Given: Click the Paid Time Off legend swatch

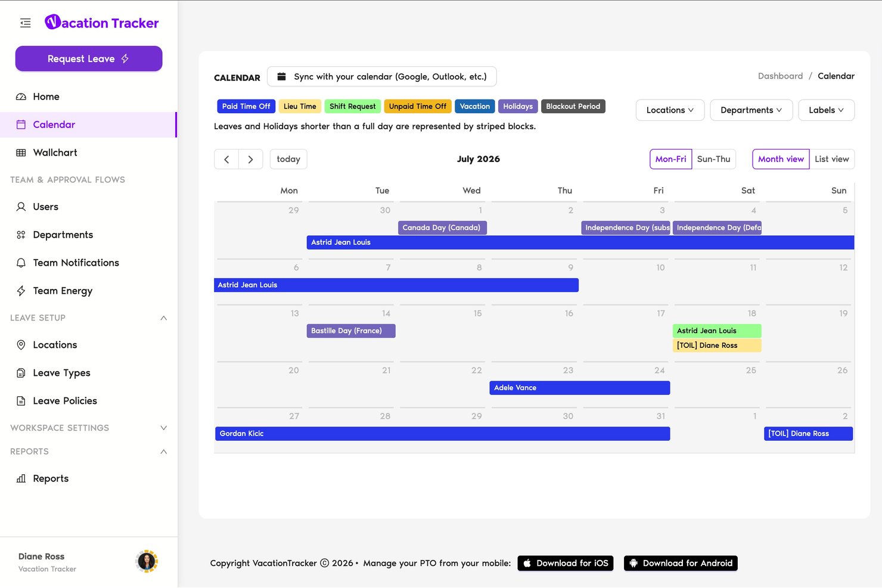Looking at the screenshot, I should tap(246, 106).
